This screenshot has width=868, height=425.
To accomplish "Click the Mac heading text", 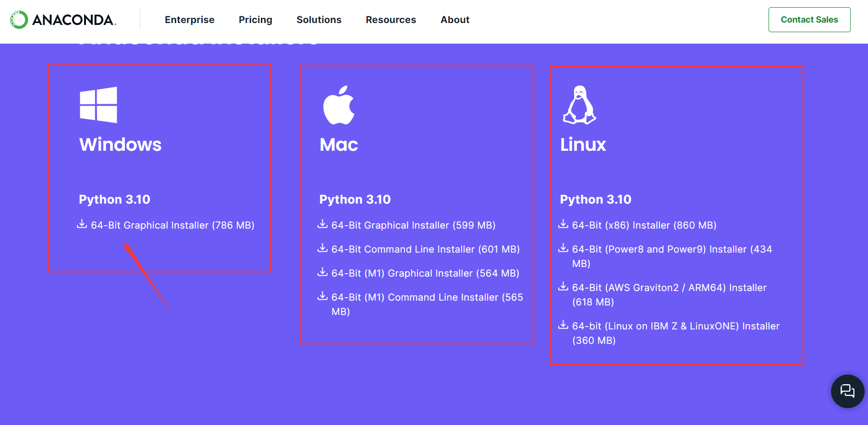I will pos(339,145).
